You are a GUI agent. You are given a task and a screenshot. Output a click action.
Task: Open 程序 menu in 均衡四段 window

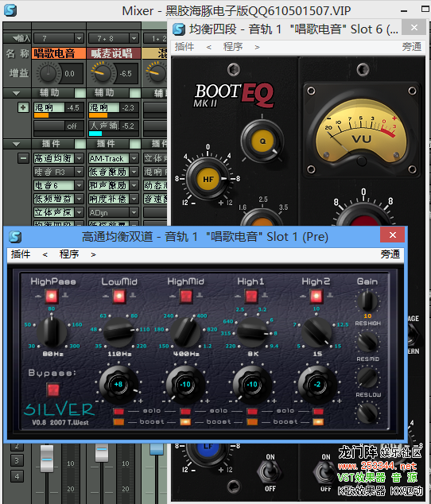(x=233, y=47)
